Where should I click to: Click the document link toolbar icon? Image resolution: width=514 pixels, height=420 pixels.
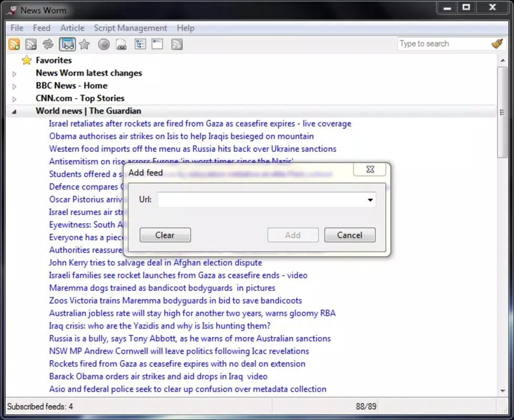point(121,45)
